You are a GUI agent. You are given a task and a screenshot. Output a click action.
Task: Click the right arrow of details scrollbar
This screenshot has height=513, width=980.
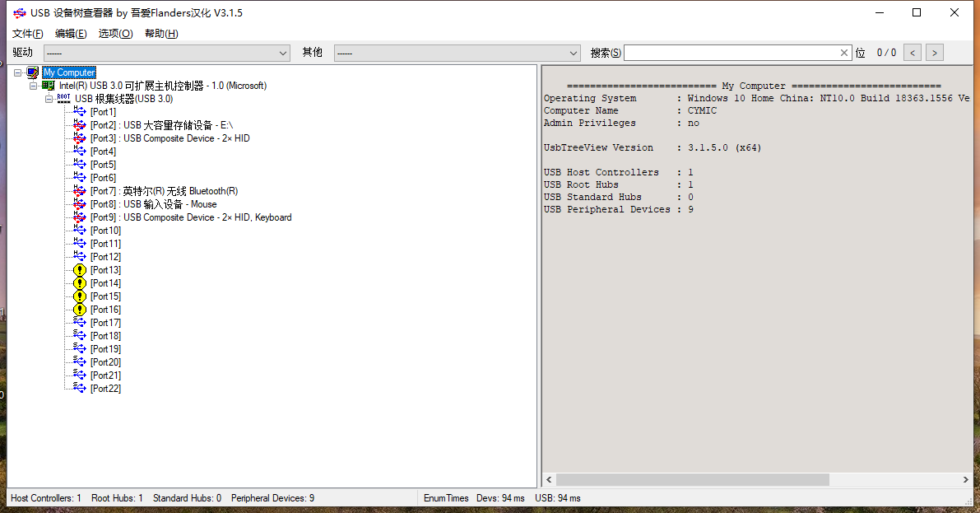click(x=966, y=480)
